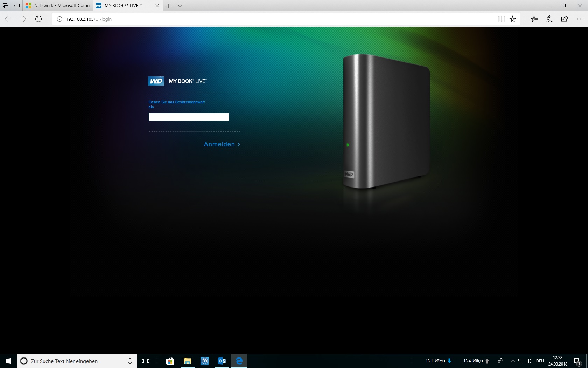Open the Edge settings and more menu
This screenshot has height=368, width=588.
pos(580,19)
